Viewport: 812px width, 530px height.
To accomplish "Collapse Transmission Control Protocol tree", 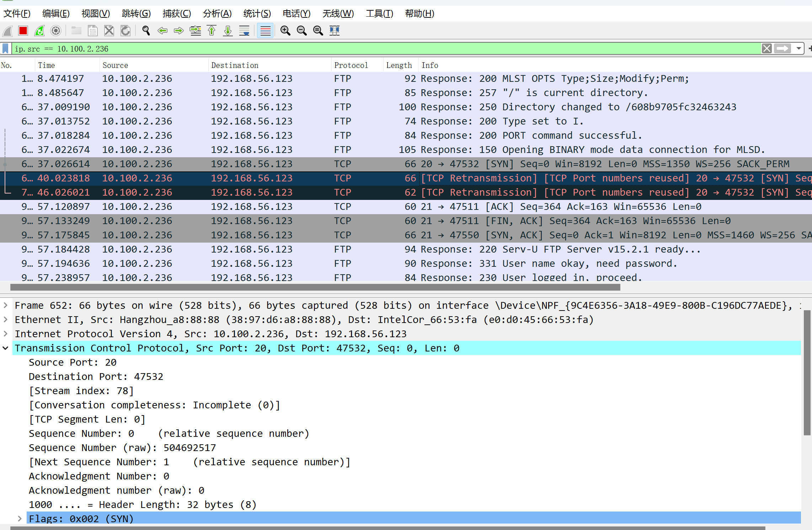I will pyautogui.click(x=6, y=348).
